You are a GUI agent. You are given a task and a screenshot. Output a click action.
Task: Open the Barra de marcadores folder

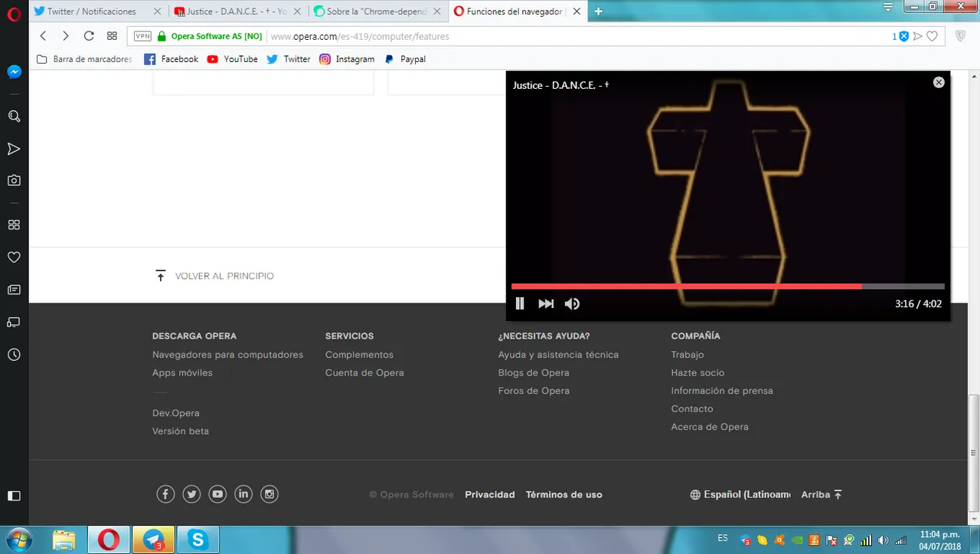point(84,59)
